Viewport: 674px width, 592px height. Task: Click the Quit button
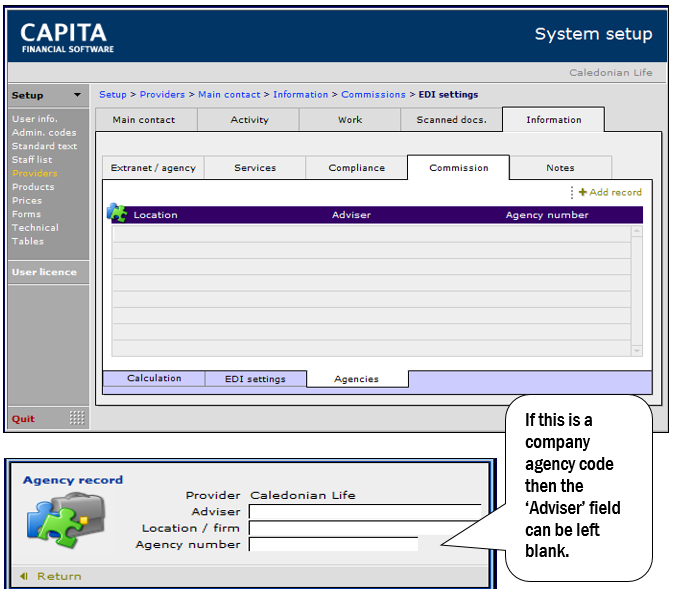click(23, 419)
